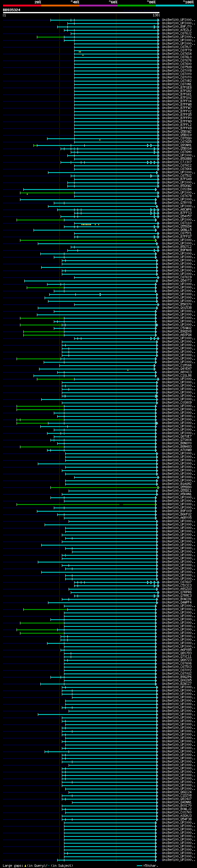Select the UniRef100_B5GTC2 hit label

click(x=177, y=247)
